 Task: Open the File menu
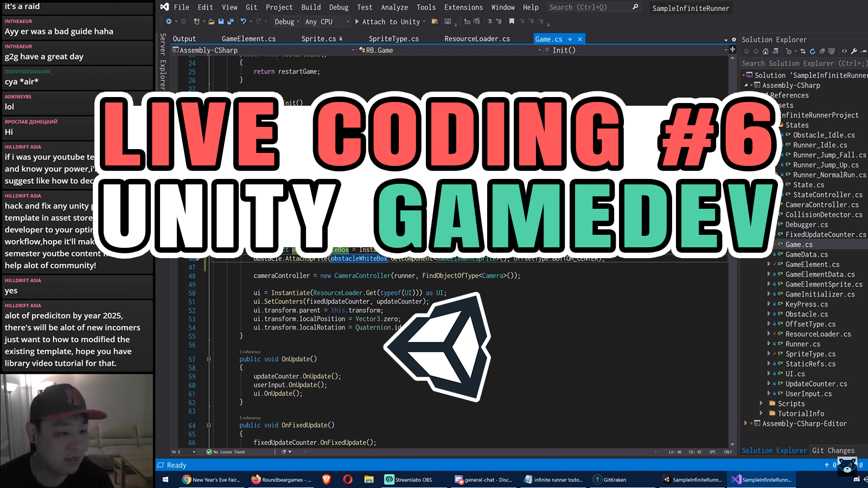181,7
